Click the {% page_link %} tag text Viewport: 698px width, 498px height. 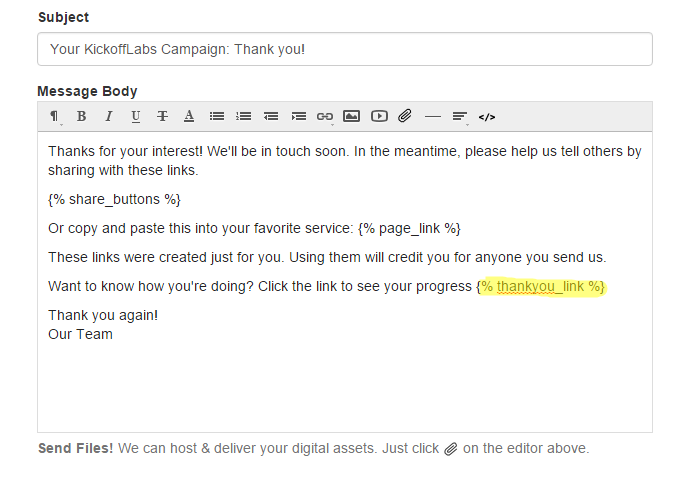(x=409, y=228)
